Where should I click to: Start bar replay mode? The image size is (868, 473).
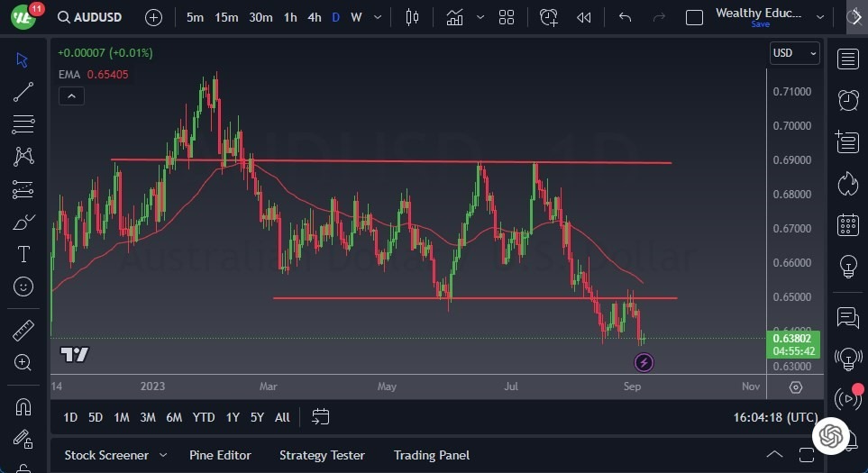tap(583, 17)
